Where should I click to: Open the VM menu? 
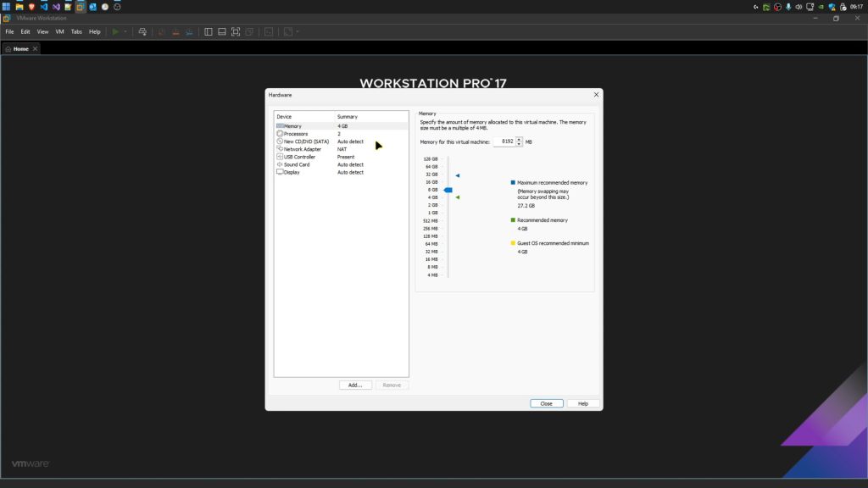click(58, 30)
